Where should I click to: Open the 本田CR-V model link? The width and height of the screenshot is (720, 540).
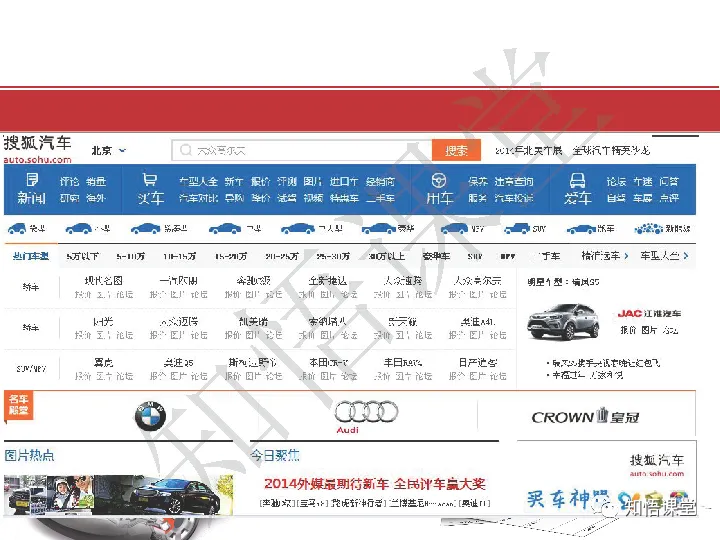coord(328,362)
